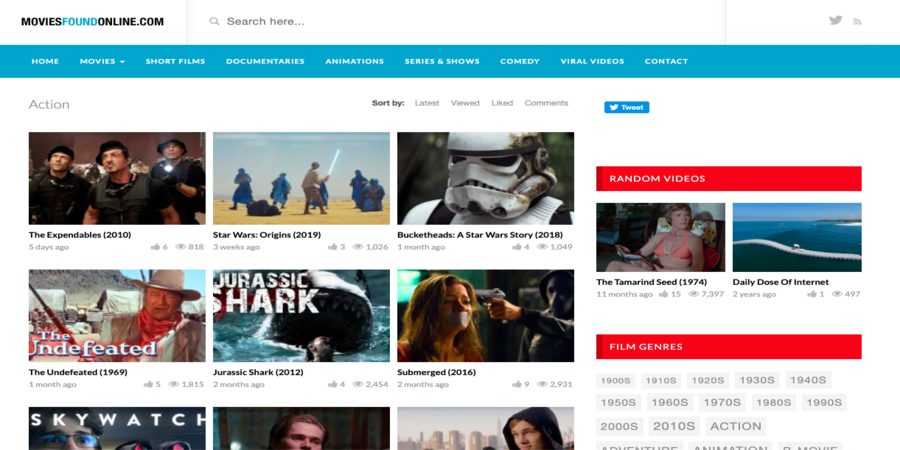Viewport: 900px width, 450px height.
Task: Click views eye icon for Jurassic Shark
Action: point(358,384)
